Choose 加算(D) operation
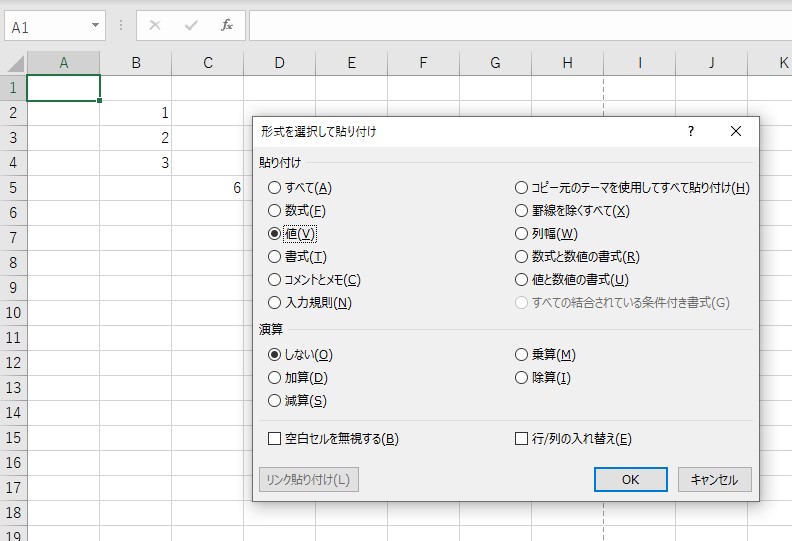The width and height of the screenshot is (792, 541). click(x=275, y=378)
